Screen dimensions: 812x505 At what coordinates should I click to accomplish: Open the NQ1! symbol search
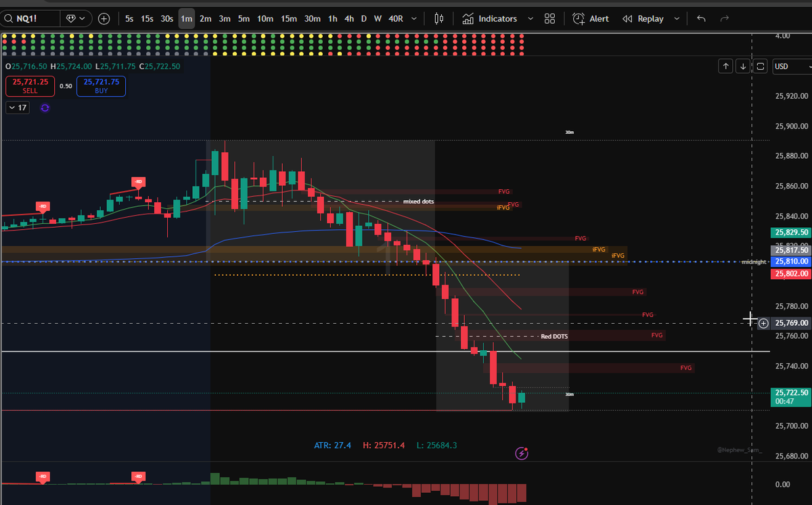point(30,19)
